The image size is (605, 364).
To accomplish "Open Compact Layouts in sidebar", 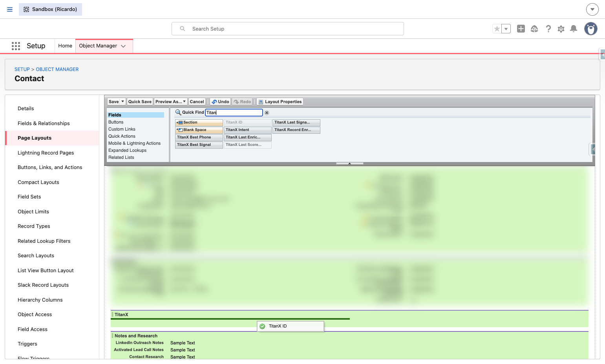I will (38, 182).
